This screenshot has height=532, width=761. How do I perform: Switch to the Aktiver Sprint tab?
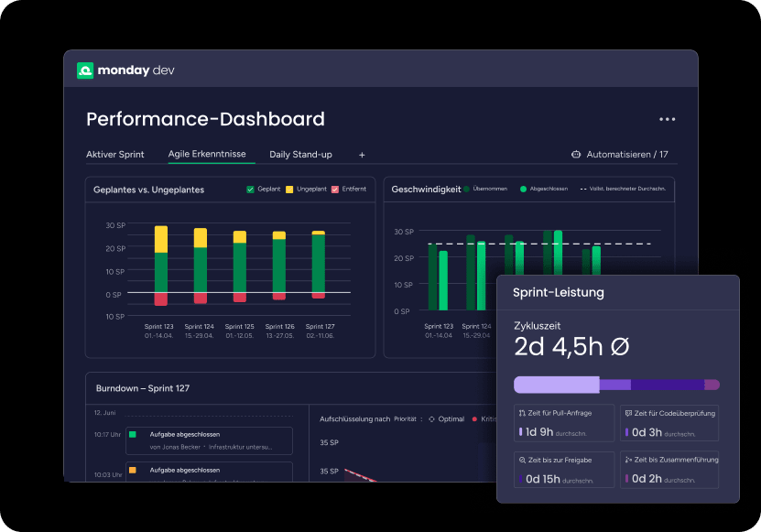[115, 155]
